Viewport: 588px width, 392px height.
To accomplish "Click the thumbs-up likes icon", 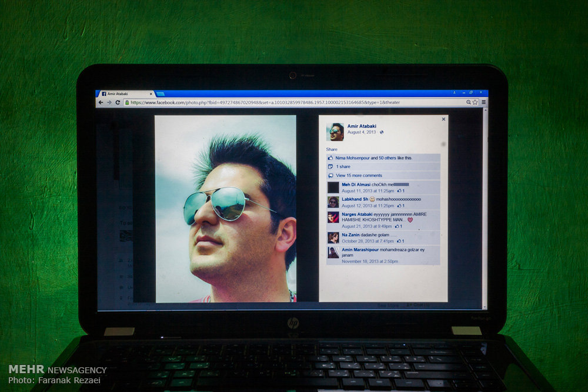I will click(330, 158).
